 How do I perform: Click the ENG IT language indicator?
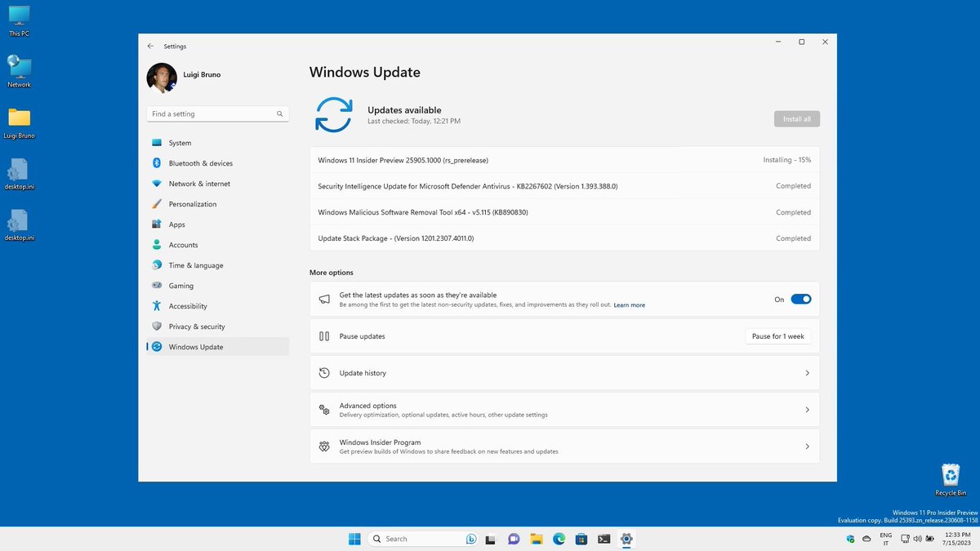[x=885, y=539]
